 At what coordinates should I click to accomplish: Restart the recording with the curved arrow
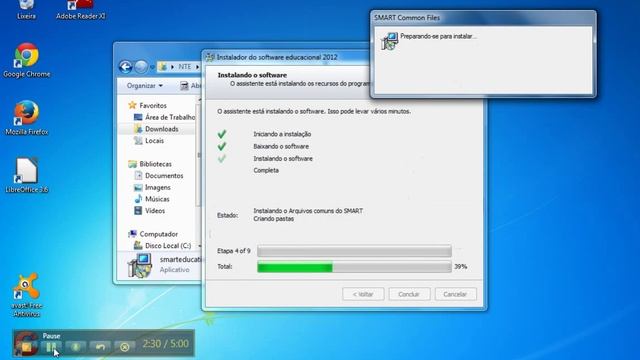point(100,347)
